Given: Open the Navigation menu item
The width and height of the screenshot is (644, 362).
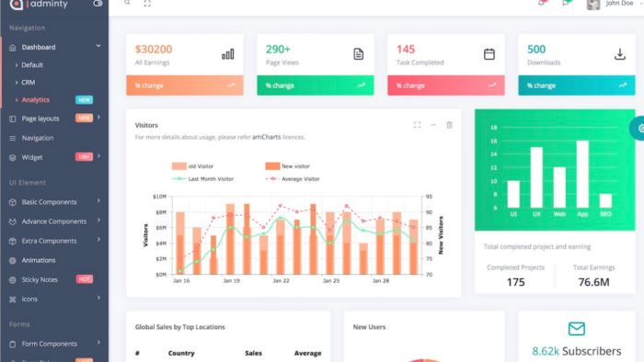Looking at the screenshot, I should (38, 138).
